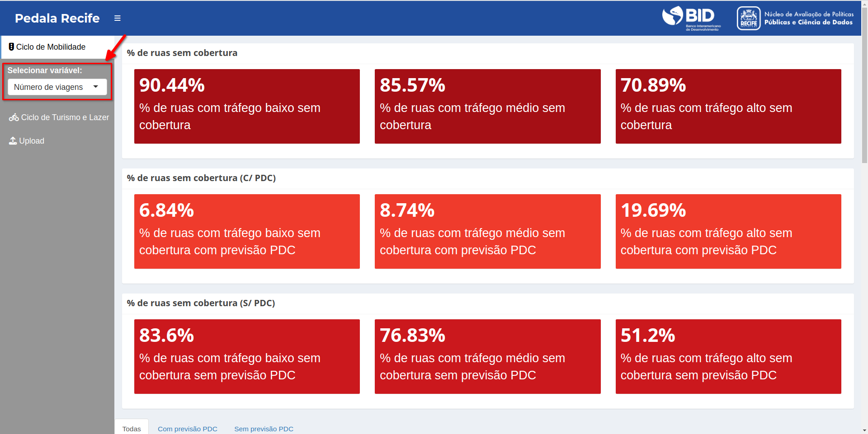The width and height of the screenshot is (868, 434).
Task: Click the 76.83% medium traffic without PDC card
Action: pos(488,356)
